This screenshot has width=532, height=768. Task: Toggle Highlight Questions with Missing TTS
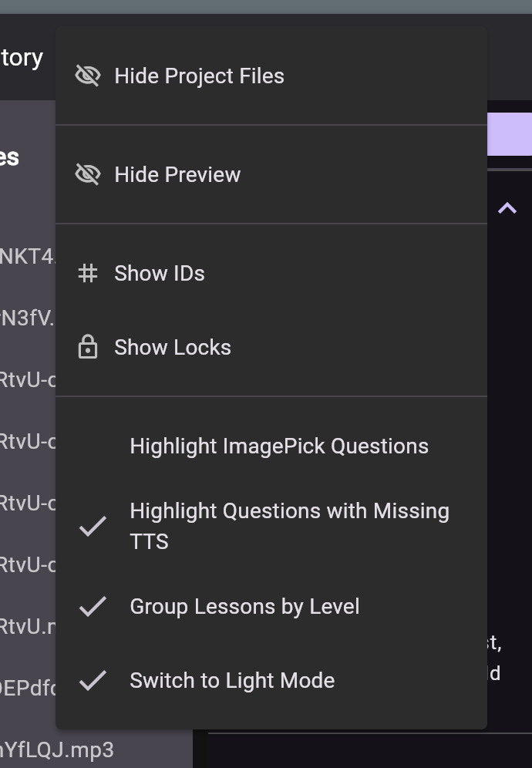click(x=289, y=526)
